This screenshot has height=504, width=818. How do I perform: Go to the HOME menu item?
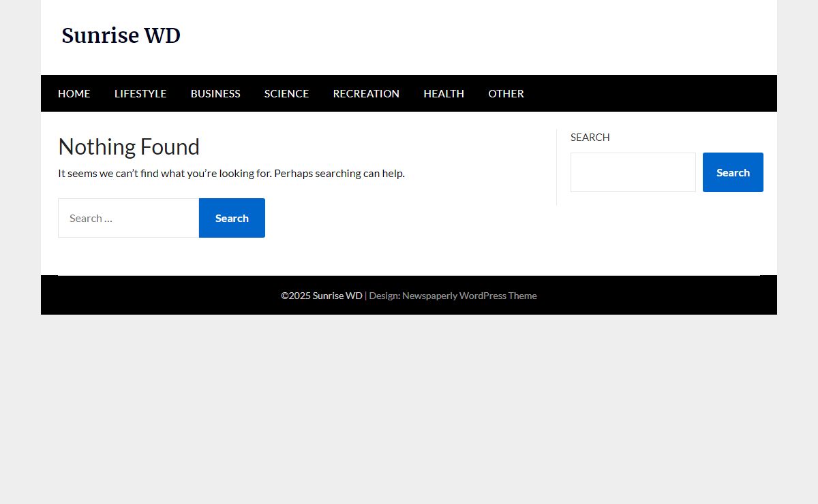click(x=74, y=93)
